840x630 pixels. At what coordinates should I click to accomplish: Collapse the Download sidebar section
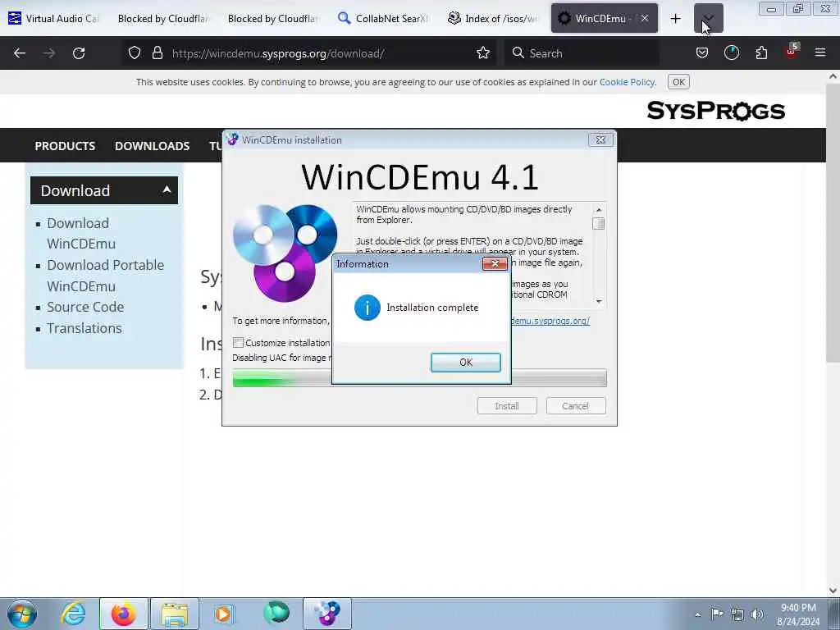(104, 190)
